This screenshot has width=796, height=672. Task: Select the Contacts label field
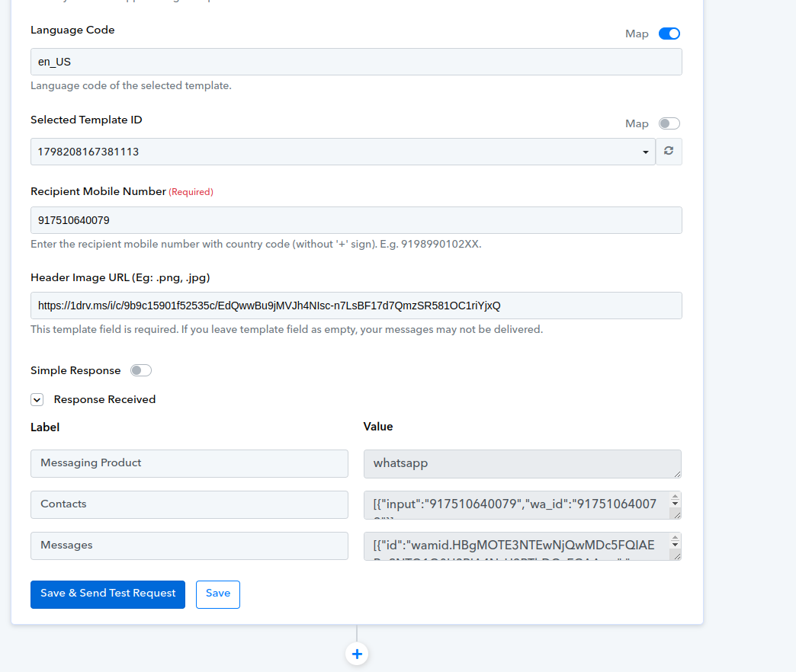(x=189, y=504)
